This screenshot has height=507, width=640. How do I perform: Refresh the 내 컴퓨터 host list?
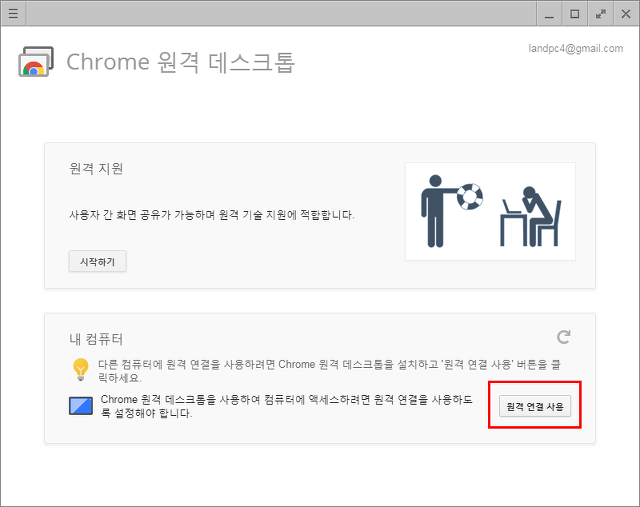[x=564, y=337]
